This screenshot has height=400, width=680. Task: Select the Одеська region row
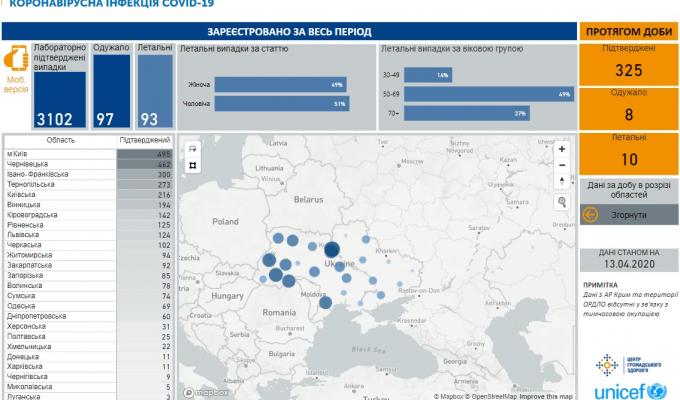88,306
